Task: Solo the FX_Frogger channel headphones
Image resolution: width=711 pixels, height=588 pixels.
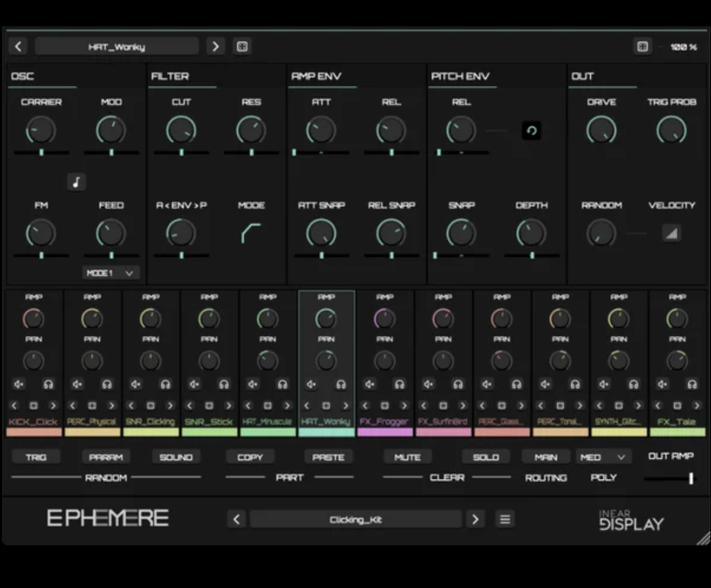Action: [x=399, y=384]
